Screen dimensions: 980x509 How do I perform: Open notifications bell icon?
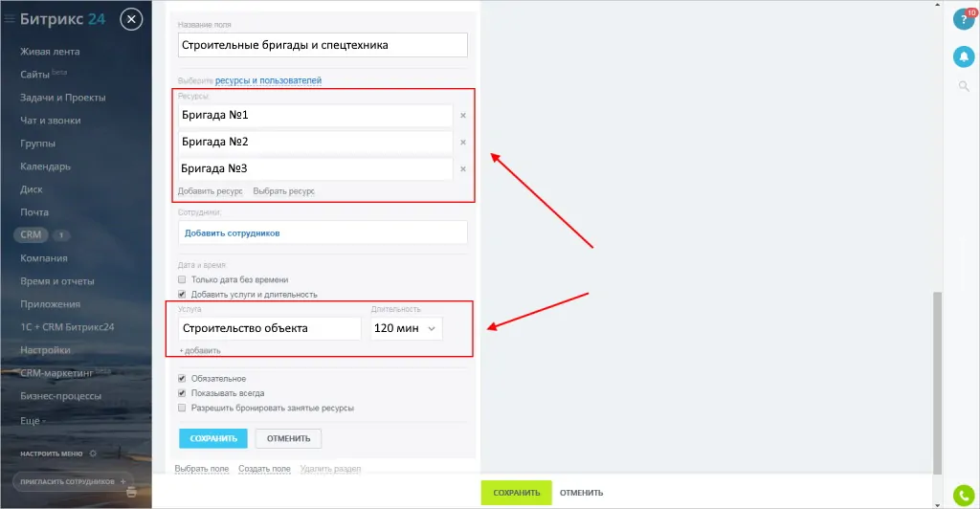964,56
